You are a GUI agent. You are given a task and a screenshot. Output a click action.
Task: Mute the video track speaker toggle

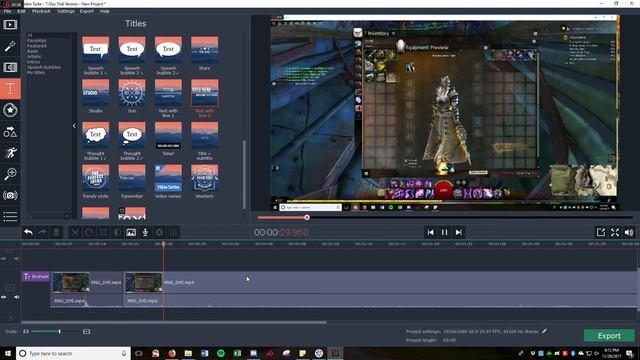pyautogui.click(x=16, y=297)
